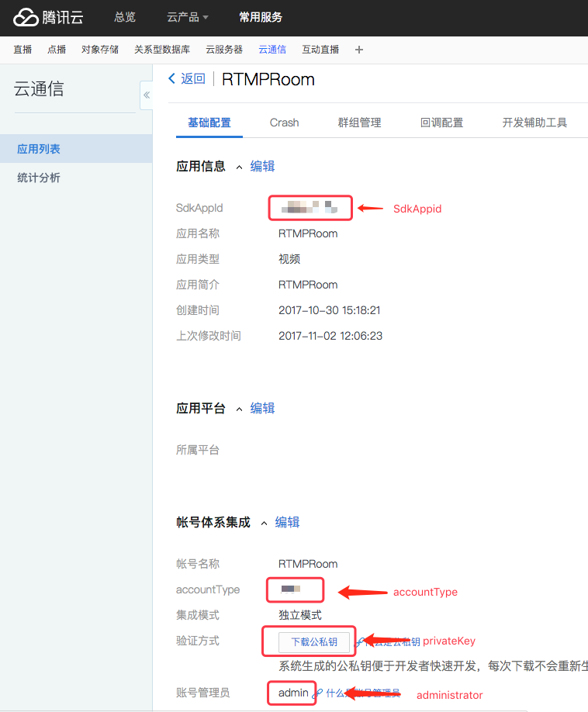Collapse the 应用平台 section chevron
The image size is (588, 712).
pos(239,410)
